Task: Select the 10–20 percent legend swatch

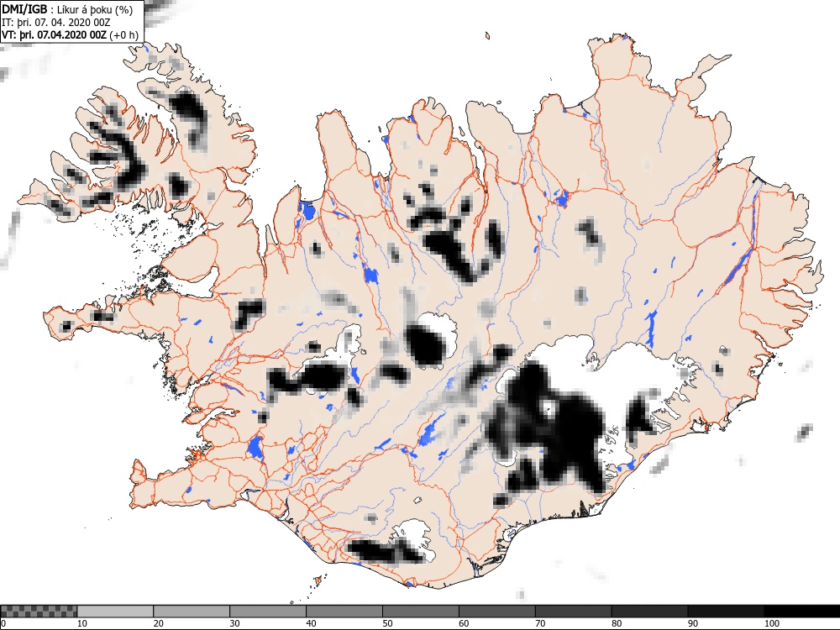Action: click(x=115, y=612)
